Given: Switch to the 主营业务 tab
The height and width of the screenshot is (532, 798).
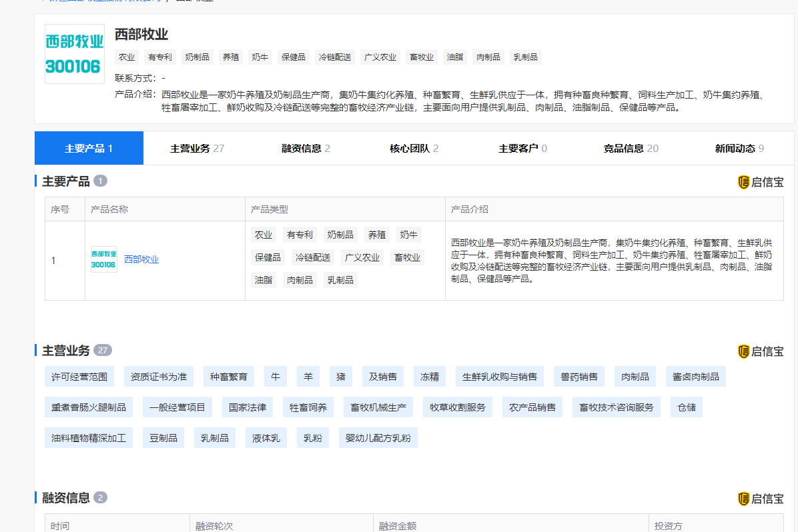Looking at the screenshot, I should click(x=197, y=149).
